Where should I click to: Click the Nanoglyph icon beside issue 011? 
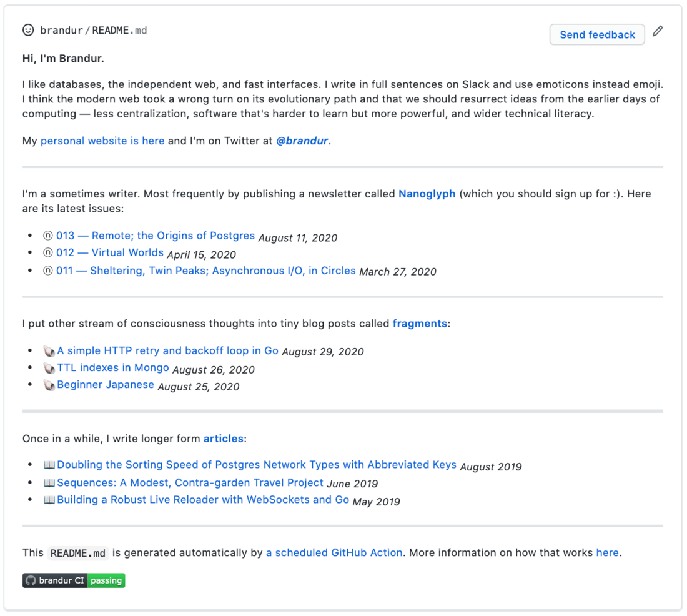(47, 270)
